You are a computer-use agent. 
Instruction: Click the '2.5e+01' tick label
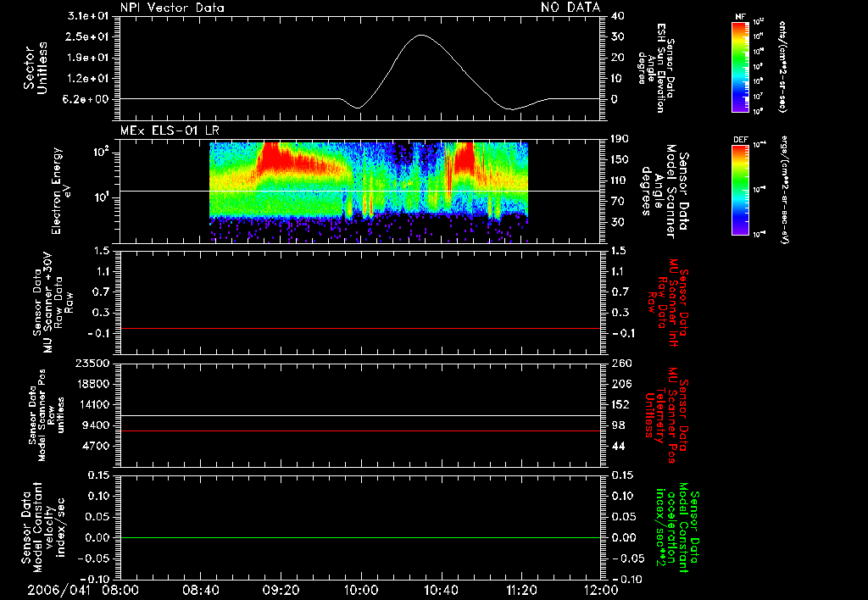pos(88,36)
